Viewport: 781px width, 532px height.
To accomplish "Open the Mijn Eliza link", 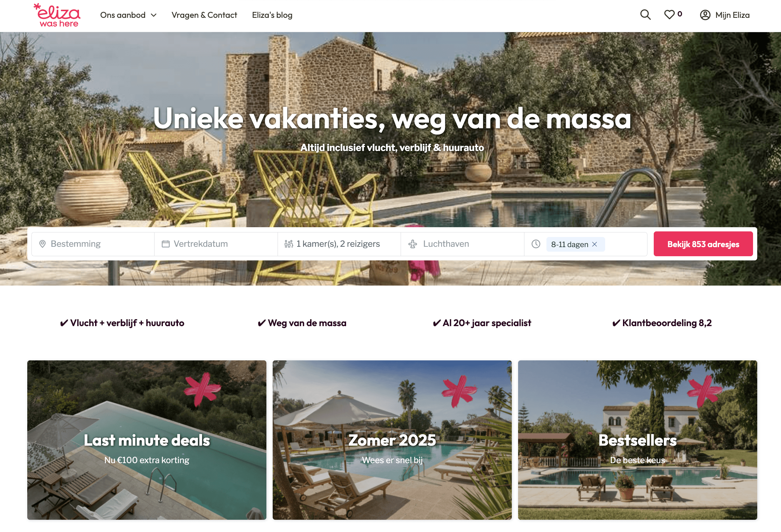I will (x=724, y=15).
